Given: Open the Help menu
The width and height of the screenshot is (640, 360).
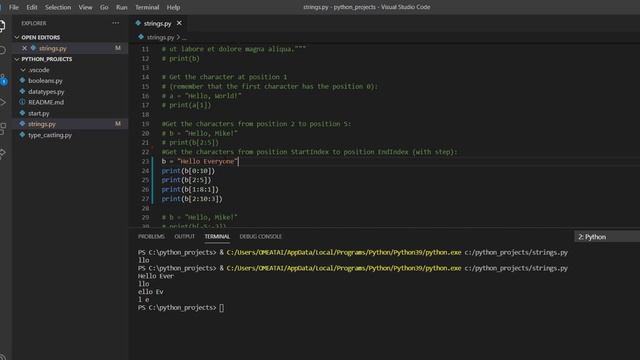Looking at the screenshot, I should coord(173,7).
